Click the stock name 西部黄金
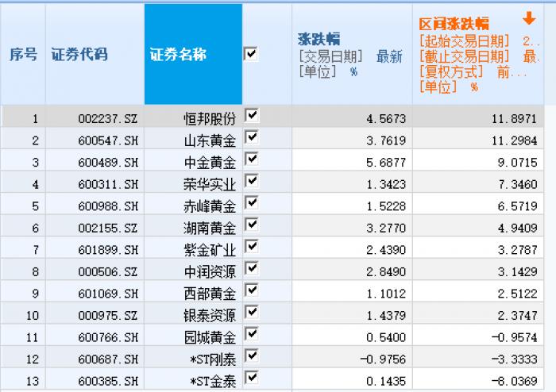 [210, 294]
